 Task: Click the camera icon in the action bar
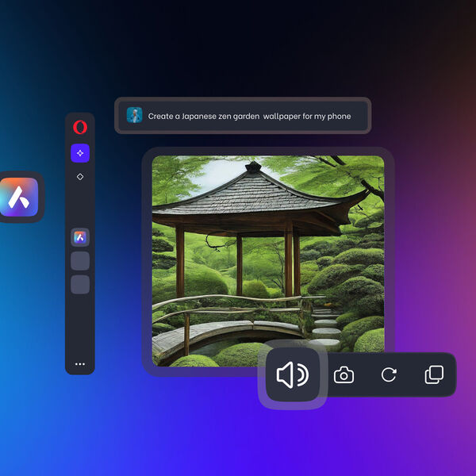coord(344,375)
